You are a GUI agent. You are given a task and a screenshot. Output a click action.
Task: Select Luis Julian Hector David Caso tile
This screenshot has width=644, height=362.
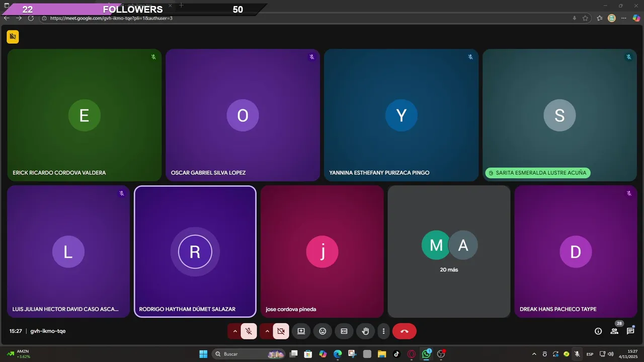click(x=68, y=251)
